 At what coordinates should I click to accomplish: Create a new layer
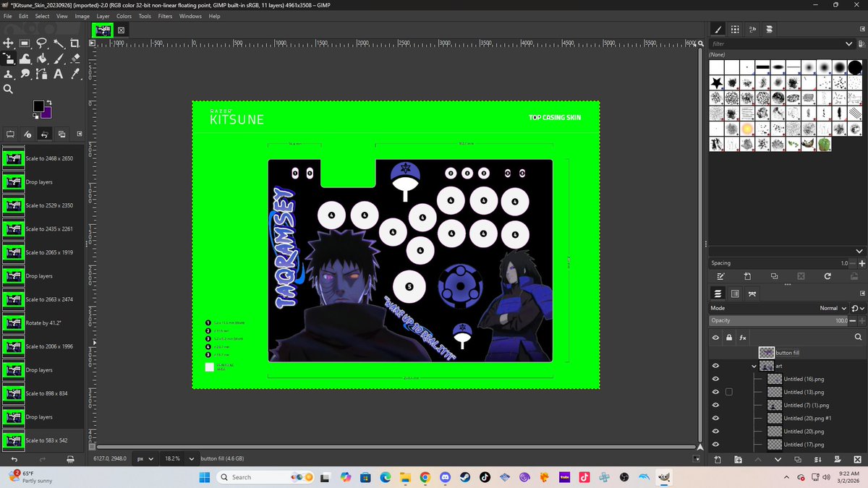coord(718,459)
